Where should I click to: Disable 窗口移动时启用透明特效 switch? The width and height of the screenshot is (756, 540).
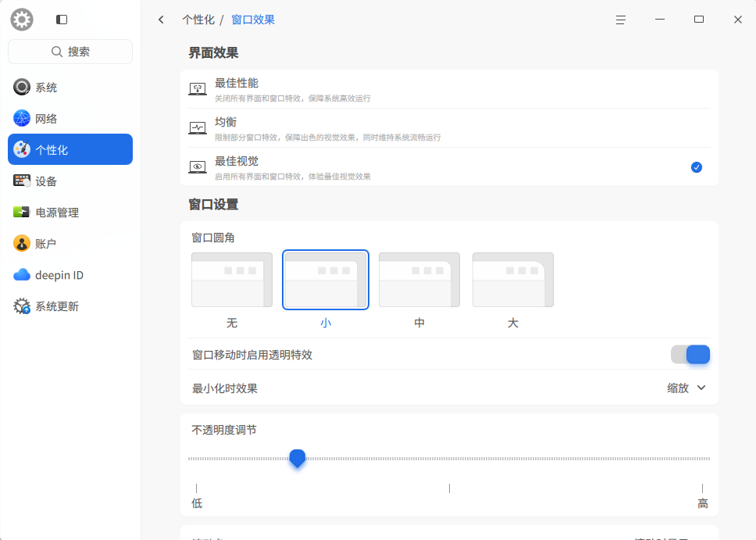click(690, 355)
